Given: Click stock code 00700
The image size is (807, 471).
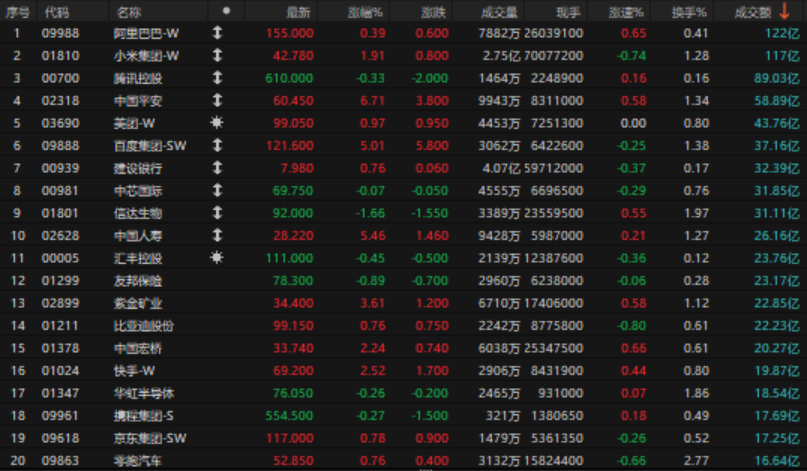Looking at the screenshot, I should (60, 78).
